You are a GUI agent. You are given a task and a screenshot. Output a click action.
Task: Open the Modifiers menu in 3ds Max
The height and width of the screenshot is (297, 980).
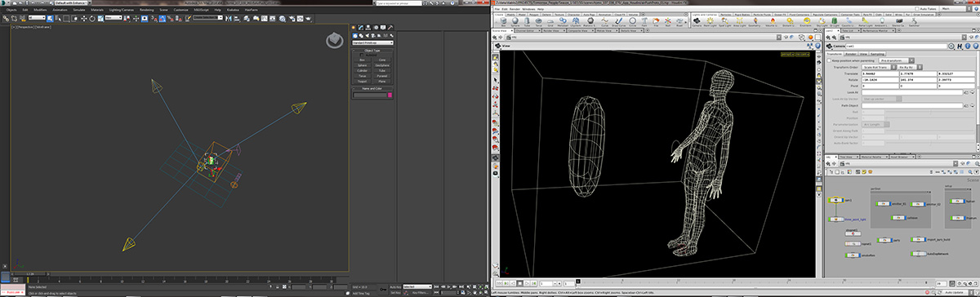40,10
